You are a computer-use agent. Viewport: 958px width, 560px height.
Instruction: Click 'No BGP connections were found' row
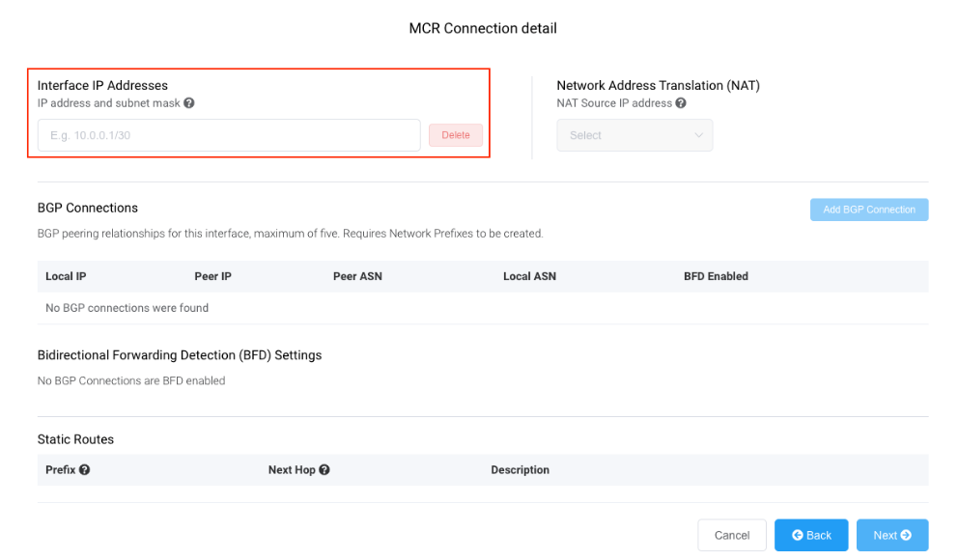(x=483, y=308)
